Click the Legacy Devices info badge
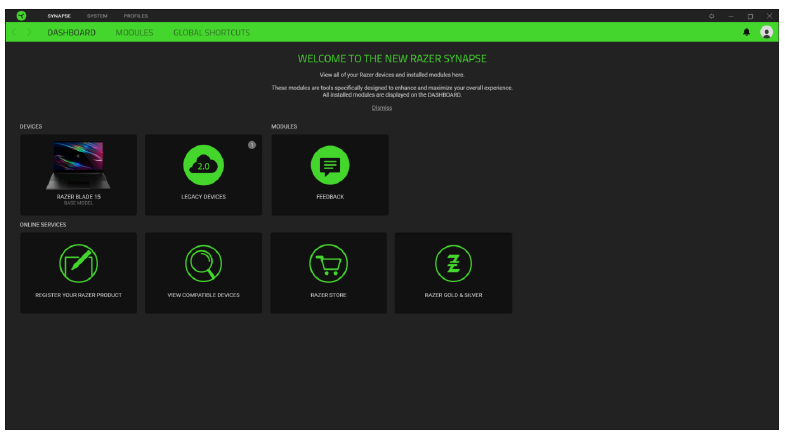 [252, 145]
